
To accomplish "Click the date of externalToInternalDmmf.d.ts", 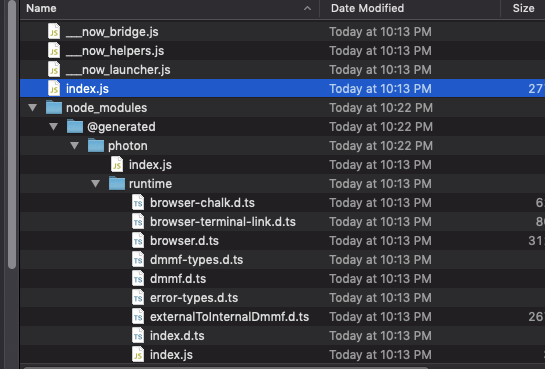I will click(381, 317).
